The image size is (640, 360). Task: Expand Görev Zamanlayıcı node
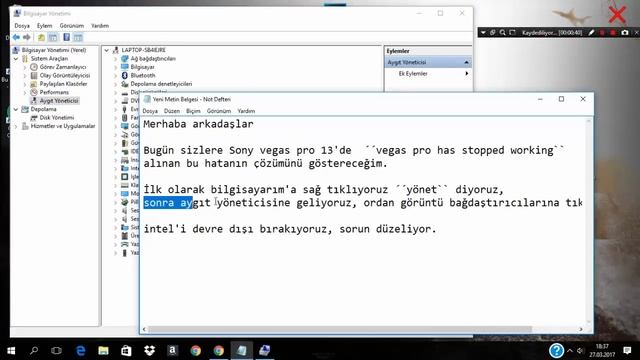25,67
